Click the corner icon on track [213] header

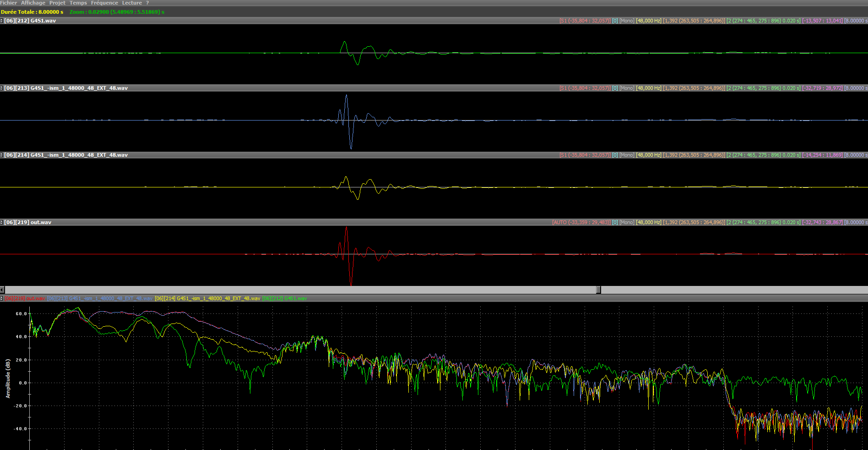2,88
